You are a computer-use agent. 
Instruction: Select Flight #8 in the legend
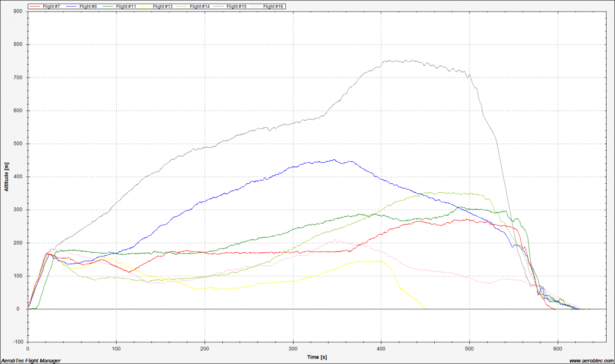[89, 6]
